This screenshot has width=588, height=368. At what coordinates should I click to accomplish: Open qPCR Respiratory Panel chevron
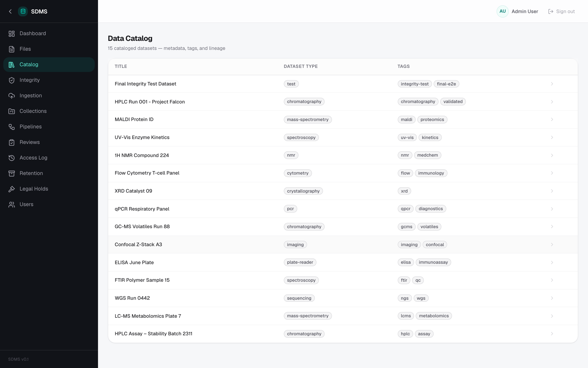coord(552,209)
